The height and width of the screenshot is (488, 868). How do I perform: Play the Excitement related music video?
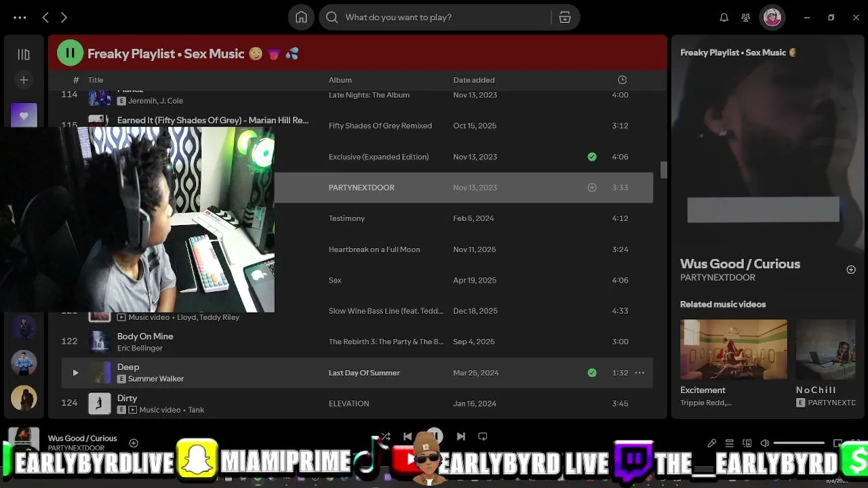pyautogui.click(x=734, y=349)
